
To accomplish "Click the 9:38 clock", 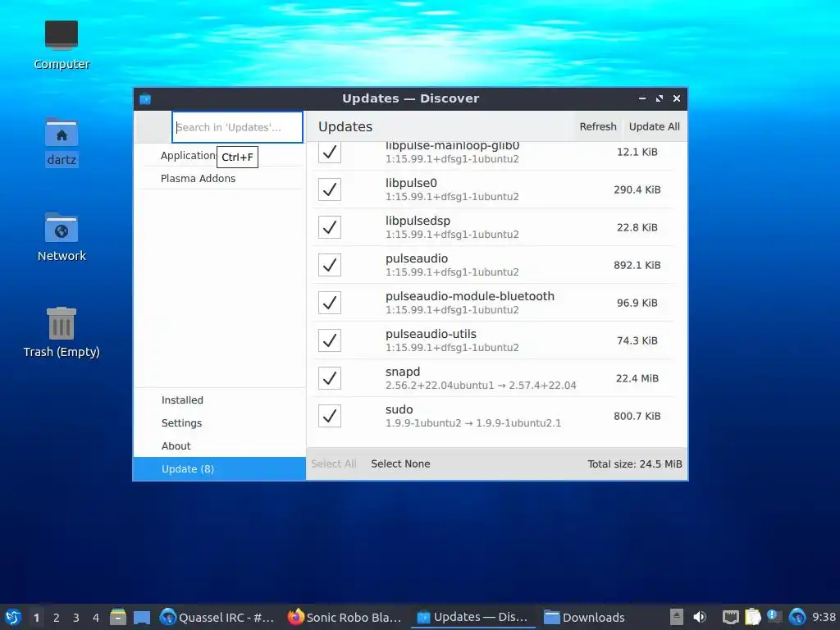I will (824, 617).
